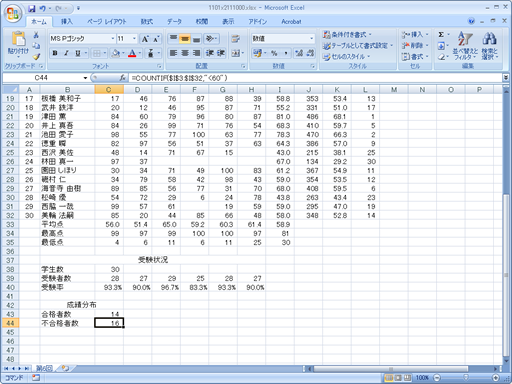
Task: Click the Copy icon in clipboard group
Action: tap(36, 46)
